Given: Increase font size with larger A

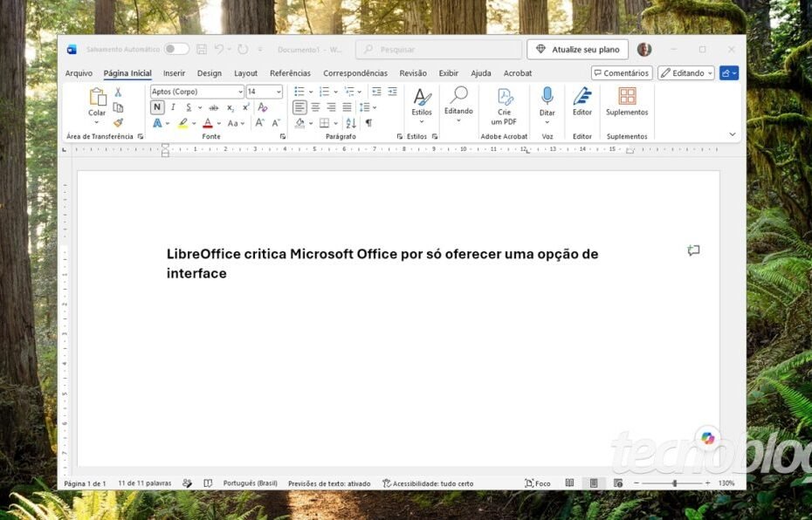Looking at the screenshot, I should point(259,123).
